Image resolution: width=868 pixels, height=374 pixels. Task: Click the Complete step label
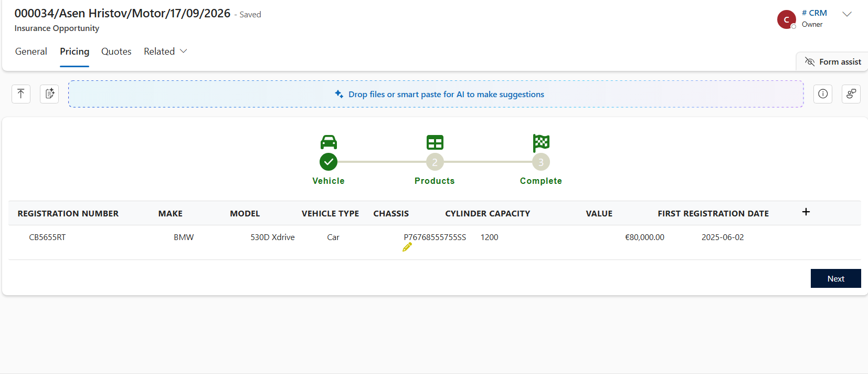coord(541,181)
